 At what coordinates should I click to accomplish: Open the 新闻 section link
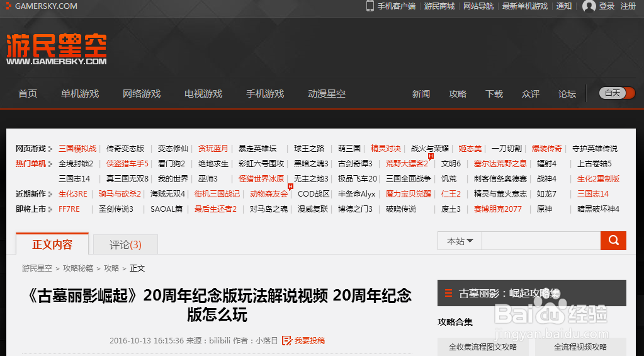click(421, 94)
